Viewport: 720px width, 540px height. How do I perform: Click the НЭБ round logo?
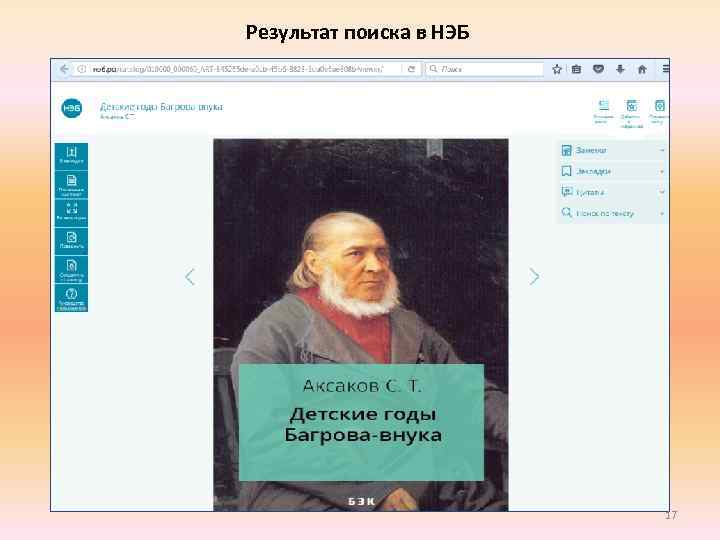point(72,108)
